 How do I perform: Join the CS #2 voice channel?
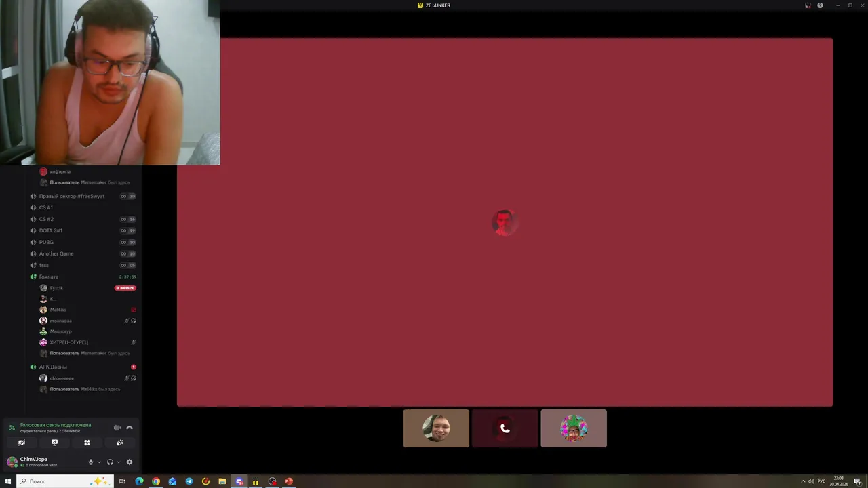(x=83, y=219)
